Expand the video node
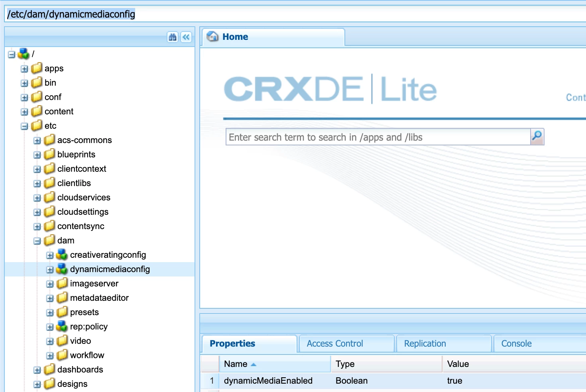Viewport: 586px width, 392px height. point(50,341)
